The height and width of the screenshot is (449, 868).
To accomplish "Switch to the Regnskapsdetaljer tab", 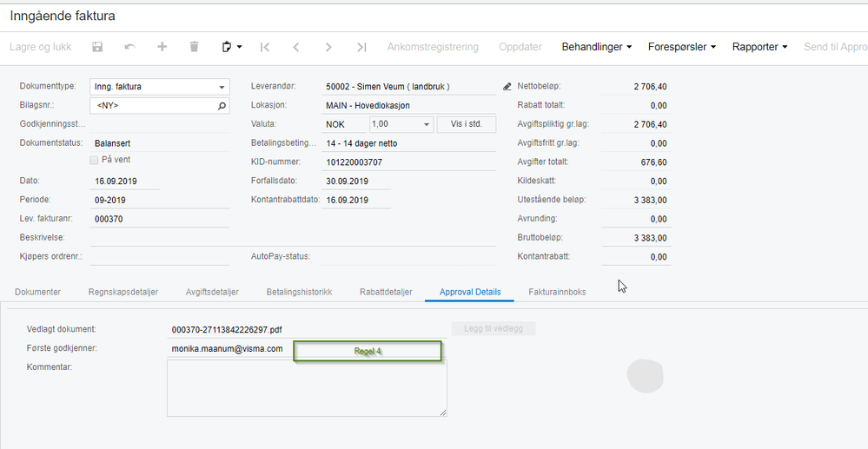I will coord(123,292).
